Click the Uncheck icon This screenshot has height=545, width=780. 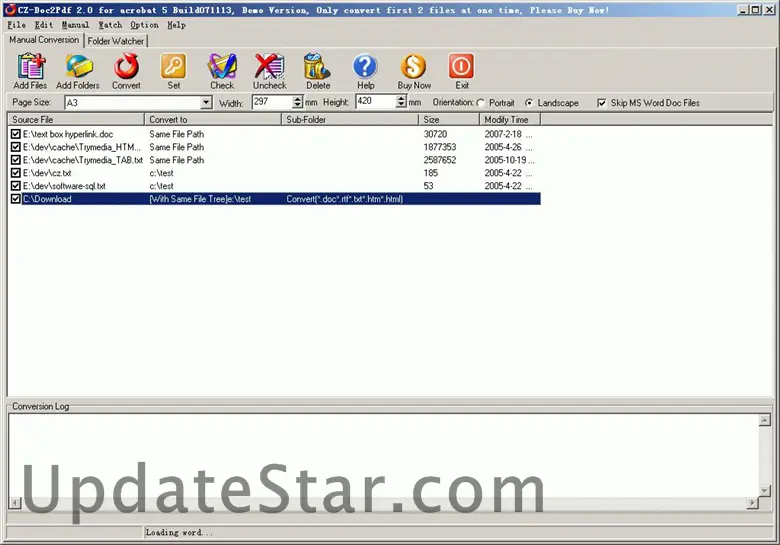(270, 67)
